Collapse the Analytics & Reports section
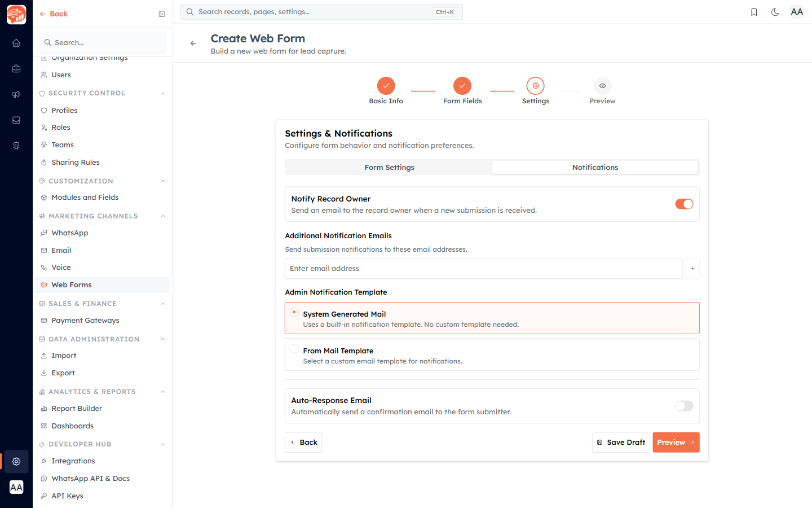The width and height of the screenshot is (812, 508). (163, 392)
